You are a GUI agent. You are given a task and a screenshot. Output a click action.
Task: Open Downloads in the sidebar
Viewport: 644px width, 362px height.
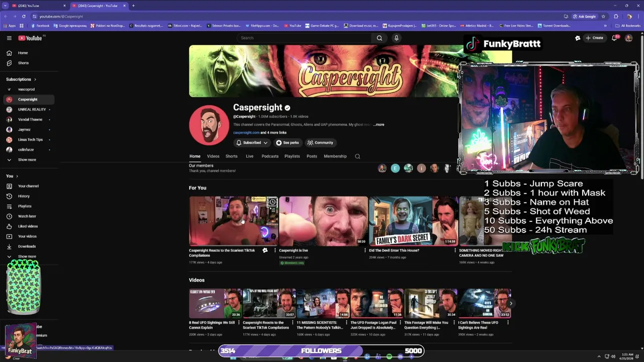point(28,246)
